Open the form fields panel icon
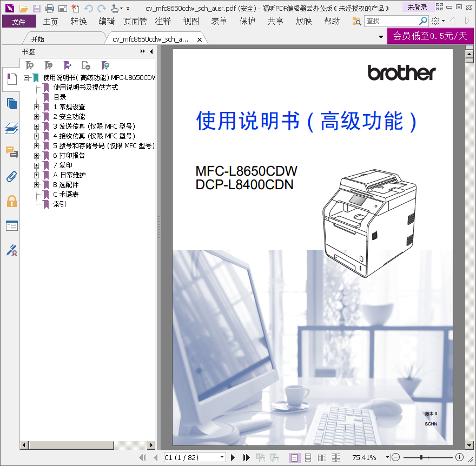Viewport: 476px width, 466px height. (12, 226)
